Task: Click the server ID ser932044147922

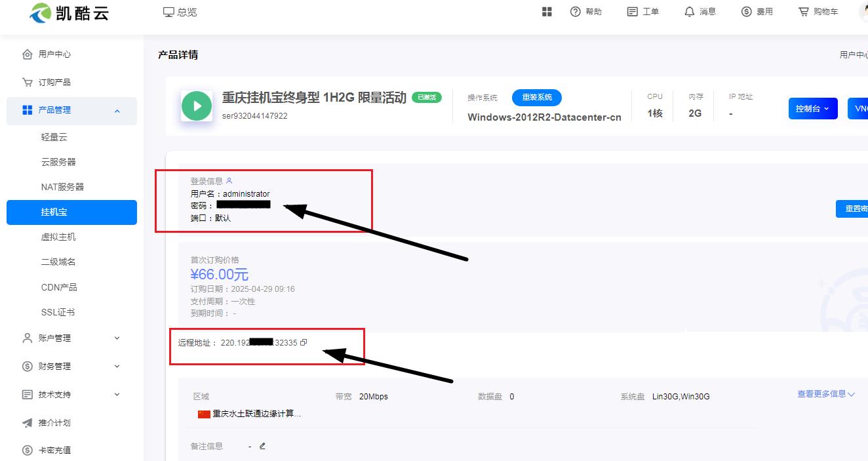Action: 255,116
